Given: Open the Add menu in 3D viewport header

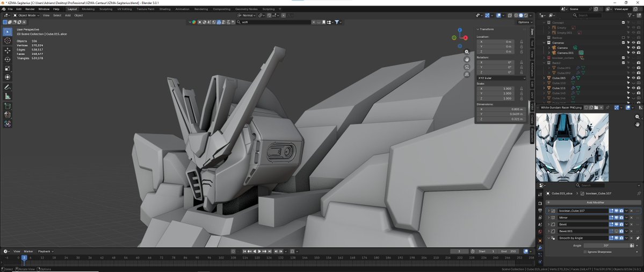Looking at the screenshot, I should click(68, 15).
